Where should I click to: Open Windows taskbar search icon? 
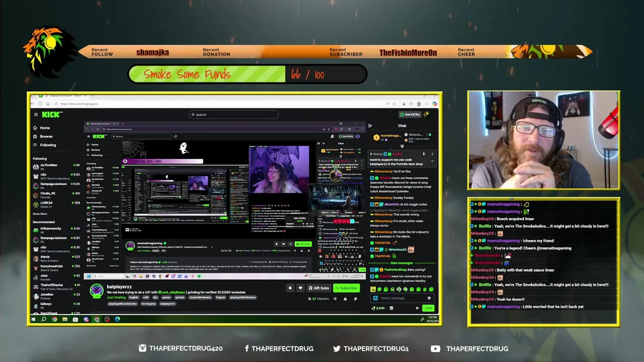click(44, 319)
